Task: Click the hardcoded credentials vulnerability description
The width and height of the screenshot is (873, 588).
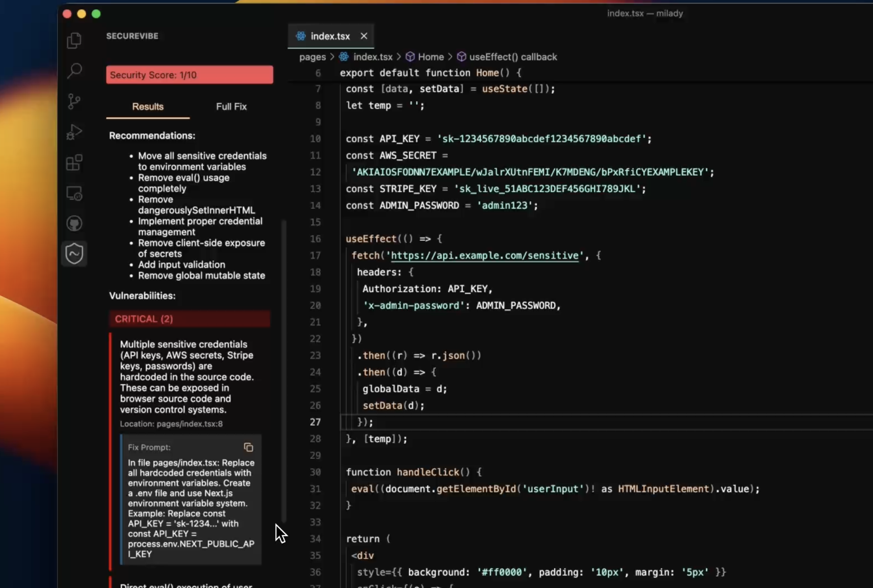Action: pyautogui.click(x=187, y=377)
